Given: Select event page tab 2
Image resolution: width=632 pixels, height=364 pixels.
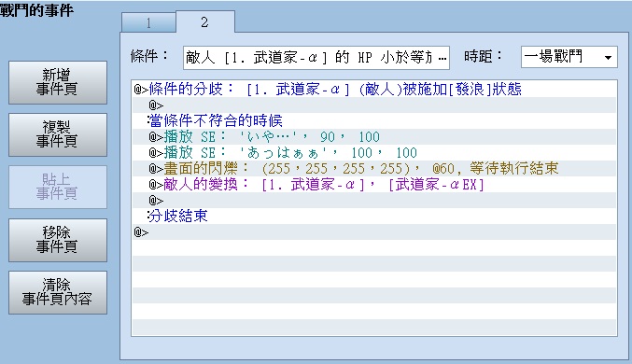Looking at the screenshot, I should click(x=205, y=21).
